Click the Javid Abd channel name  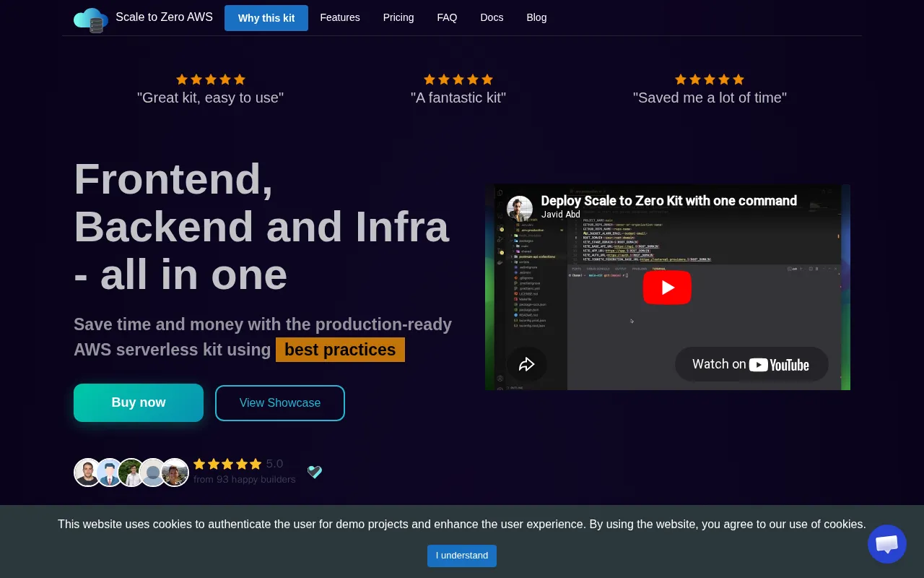click(x=561, y=215)
